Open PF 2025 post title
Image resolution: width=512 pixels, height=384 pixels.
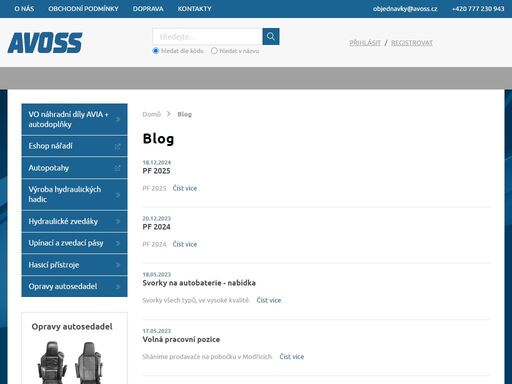tap(156, 171)
